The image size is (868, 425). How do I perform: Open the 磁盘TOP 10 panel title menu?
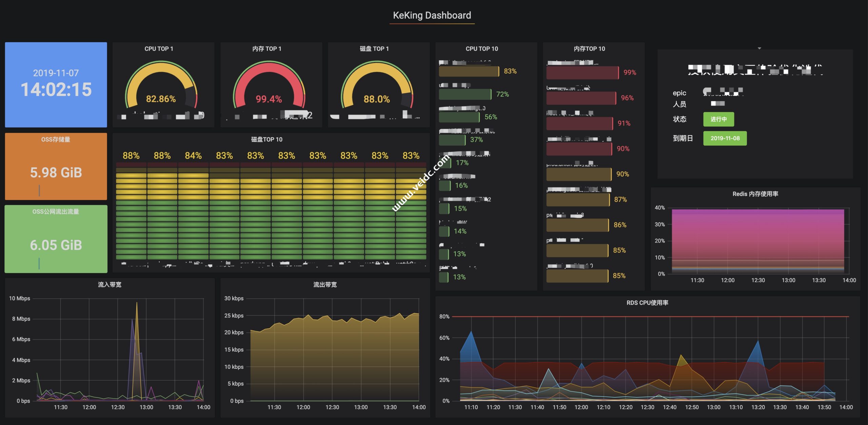(x=267, y=139)
